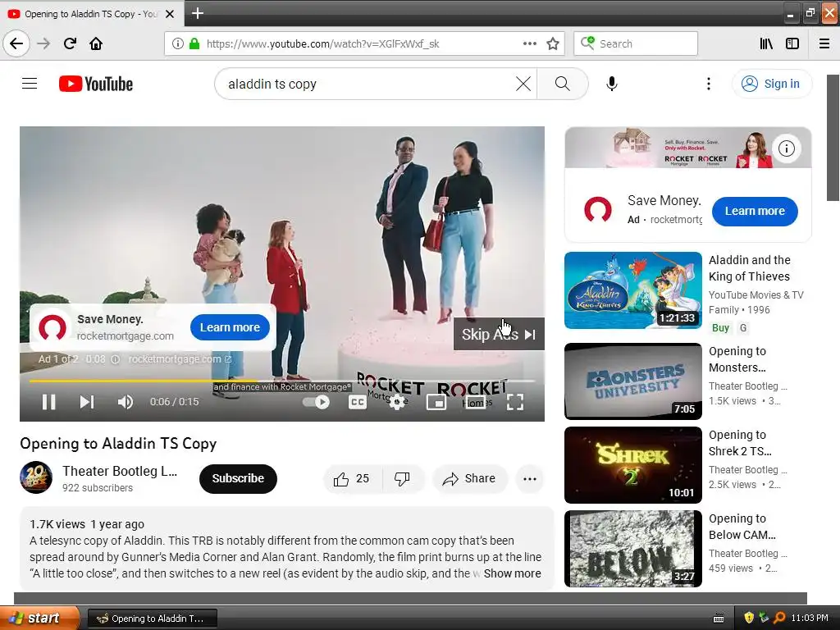The width and height of the screenshot is (840, 630).
Task: Play the Monsters University opening thumbnail
Action: pos(632,381)
